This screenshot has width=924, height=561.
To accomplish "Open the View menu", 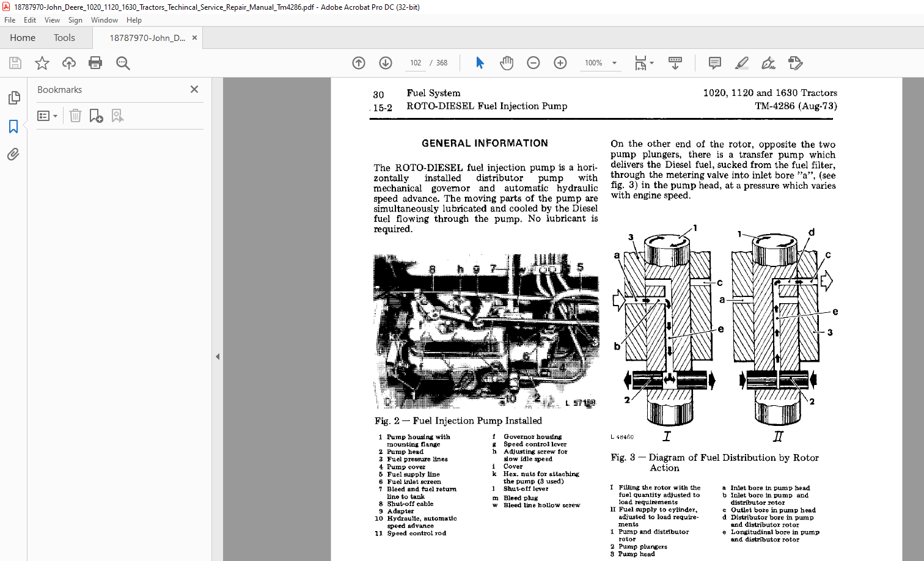I will [52, 20].
